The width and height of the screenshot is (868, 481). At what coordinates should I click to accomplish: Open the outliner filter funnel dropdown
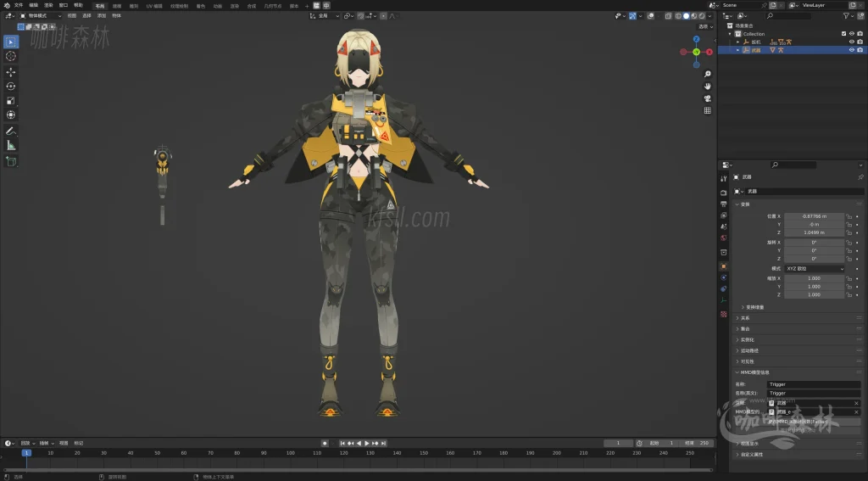[x=848, y=16]
